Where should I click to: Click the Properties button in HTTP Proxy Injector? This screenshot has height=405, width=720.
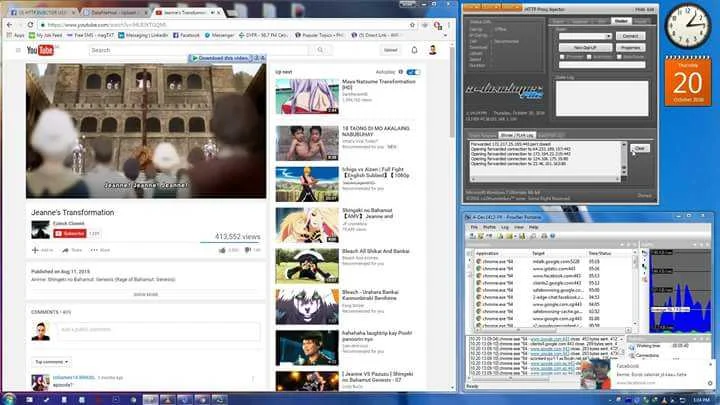click(x=630, y=48)
